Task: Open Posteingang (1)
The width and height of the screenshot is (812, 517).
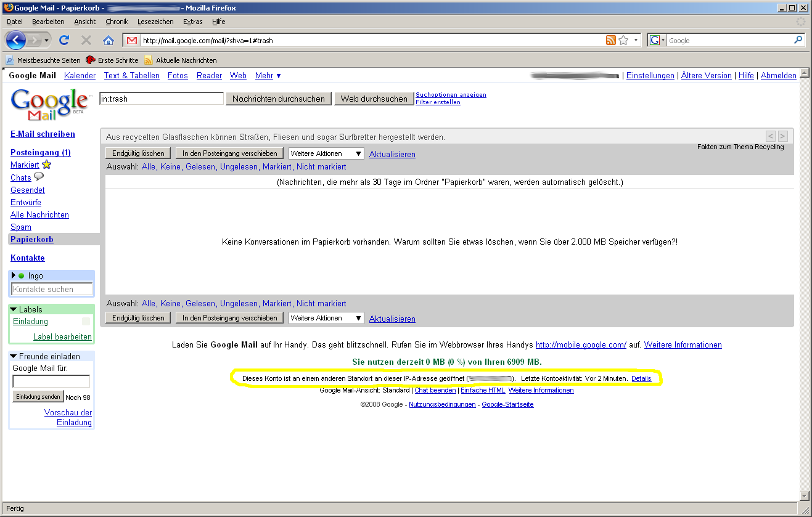Action: click(41, 152)
